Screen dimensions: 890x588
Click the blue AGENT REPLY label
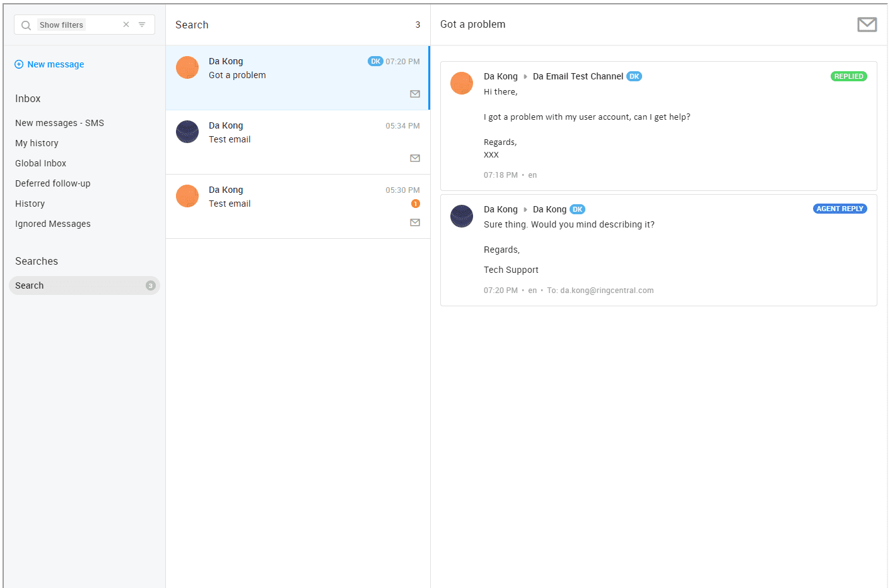(840, 209)
